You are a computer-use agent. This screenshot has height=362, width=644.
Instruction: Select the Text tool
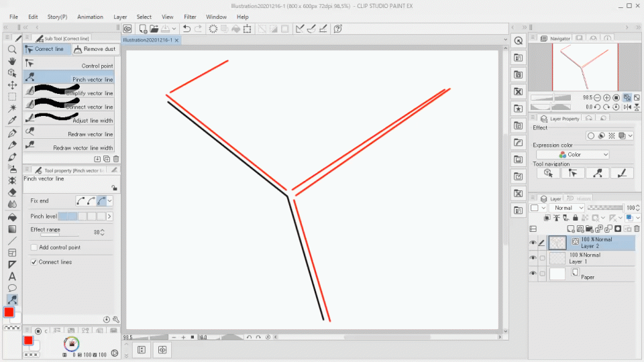[x=12, y=276]
